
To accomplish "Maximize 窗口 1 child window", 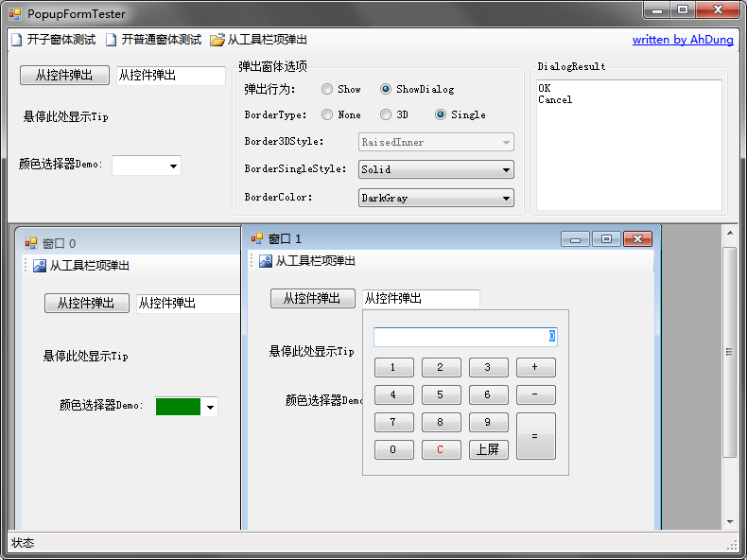I will pos(606,238).
